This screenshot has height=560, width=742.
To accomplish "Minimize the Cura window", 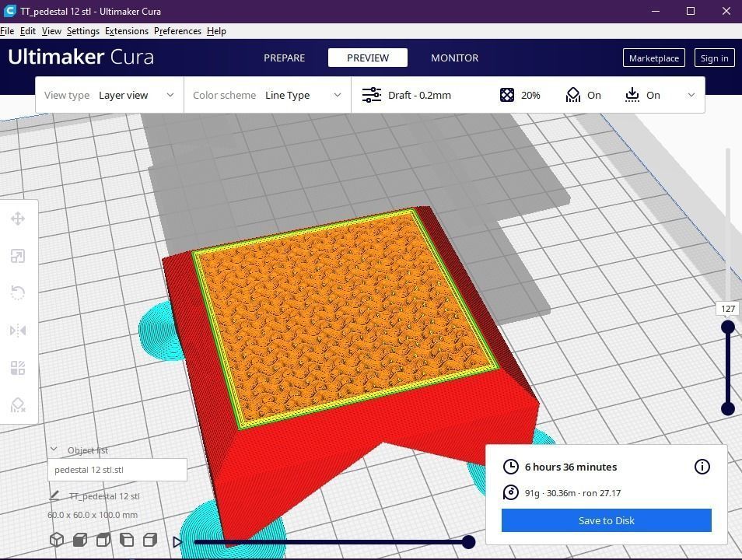I will point(656,11).
